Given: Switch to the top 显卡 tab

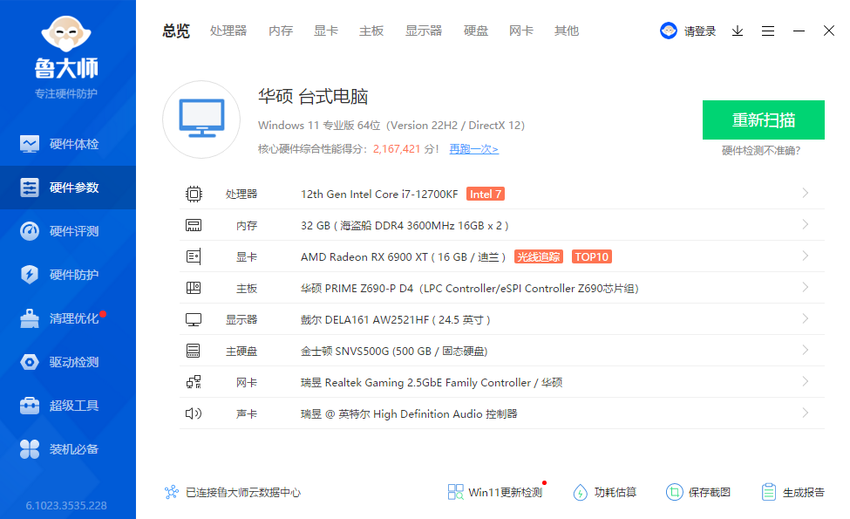Looking at the screenshot, I should click(x=326, y=31).
